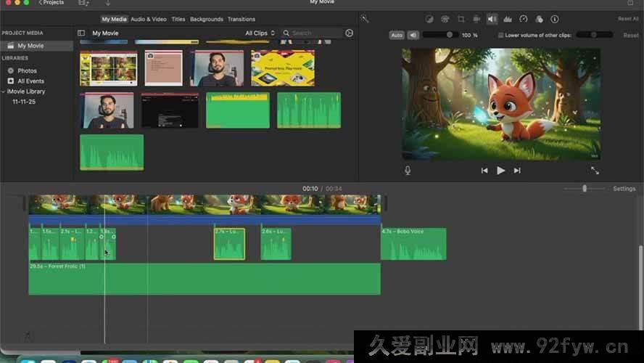Open the color balance tool
Image resolution: width=644 pixels, height=363 pixels.
point(429,19)
